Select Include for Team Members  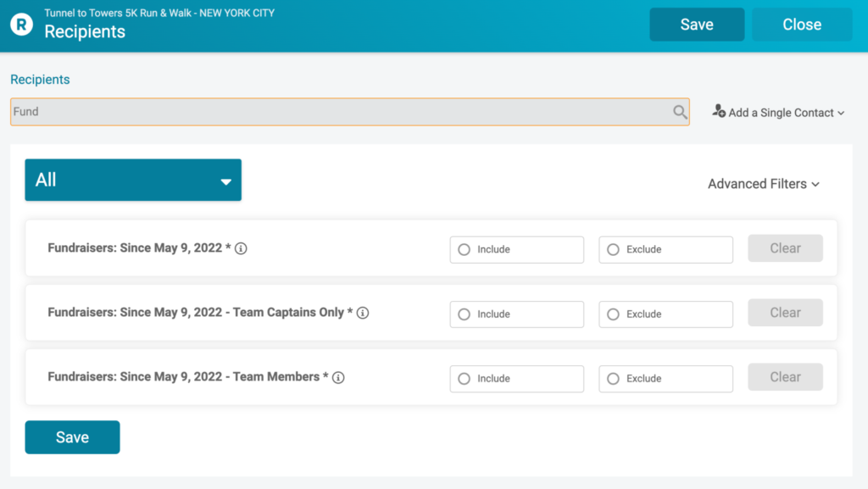[x=516, y=378]
